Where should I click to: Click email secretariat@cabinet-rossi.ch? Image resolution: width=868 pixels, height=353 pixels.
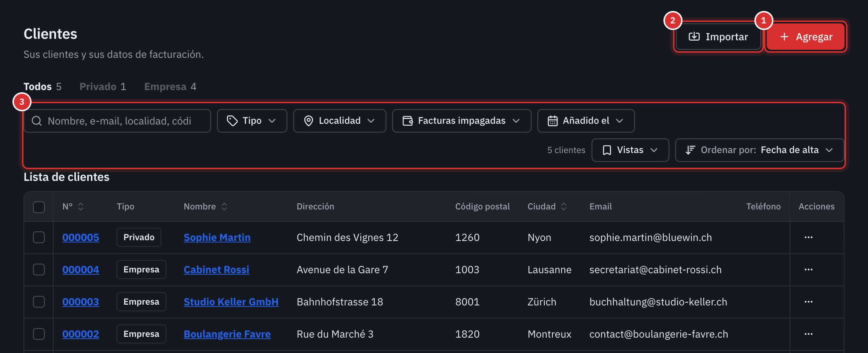pos(655,270)
